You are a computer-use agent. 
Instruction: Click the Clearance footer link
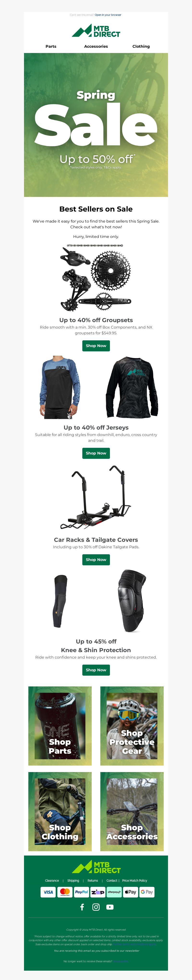coord(52,881)
